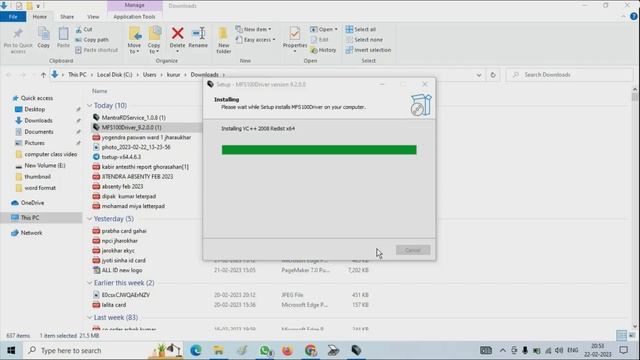Click the Manage contextual tab
Image resolution: width=640 pixels, height=360 pixels.
(x=135, y=5)
